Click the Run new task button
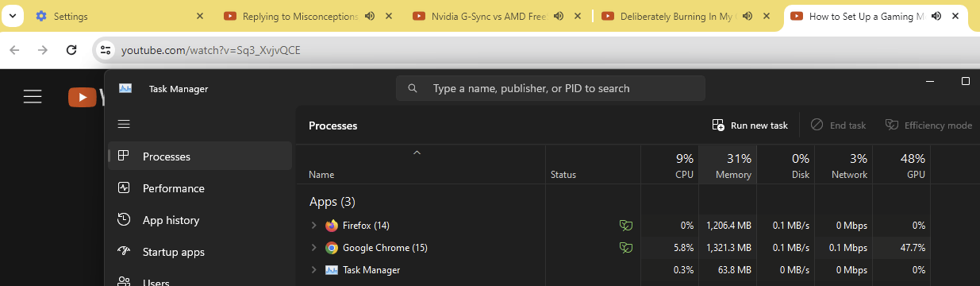Screen dimensions: 980x286 coord(750,126)
